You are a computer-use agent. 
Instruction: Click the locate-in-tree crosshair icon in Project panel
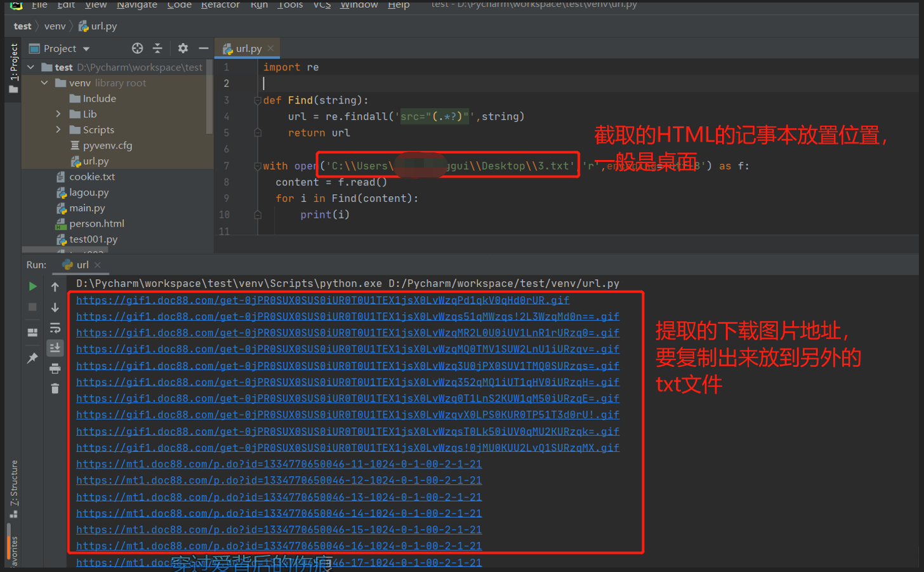[137, 48]
